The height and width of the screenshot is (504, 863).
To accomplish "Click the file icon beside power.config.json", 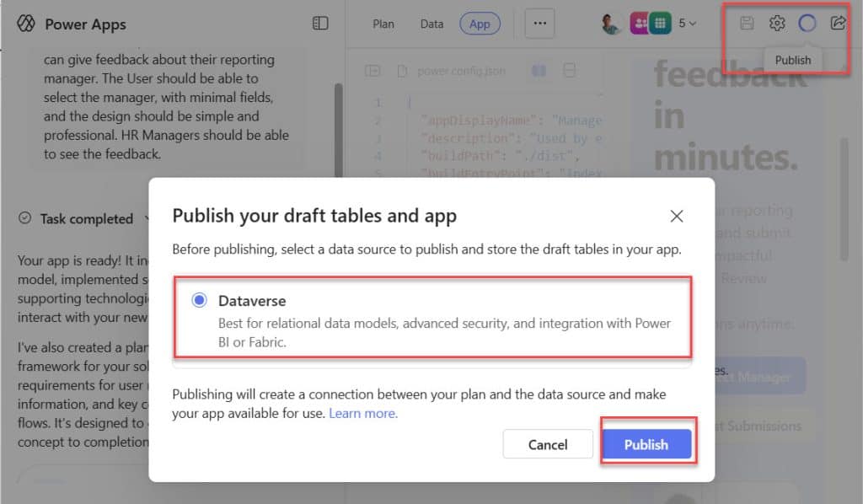I will [403, 71].
